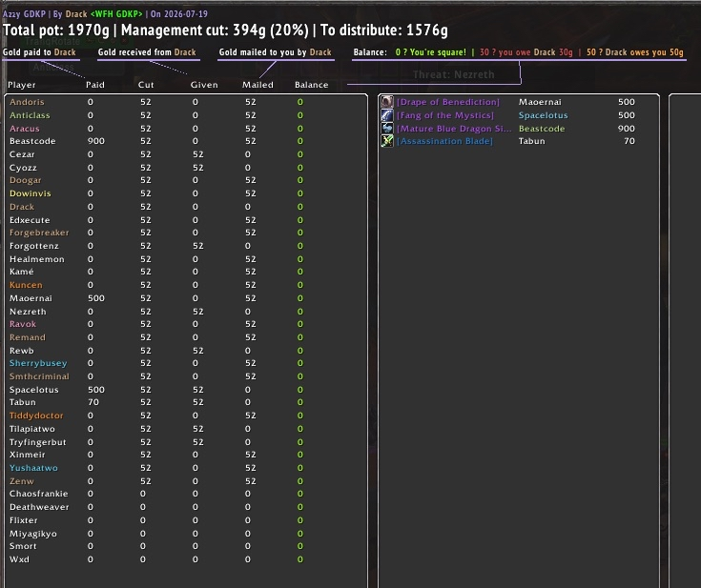Click the Paid column header
Viewport: 701px width, 588px height.
tap(95, 85)
